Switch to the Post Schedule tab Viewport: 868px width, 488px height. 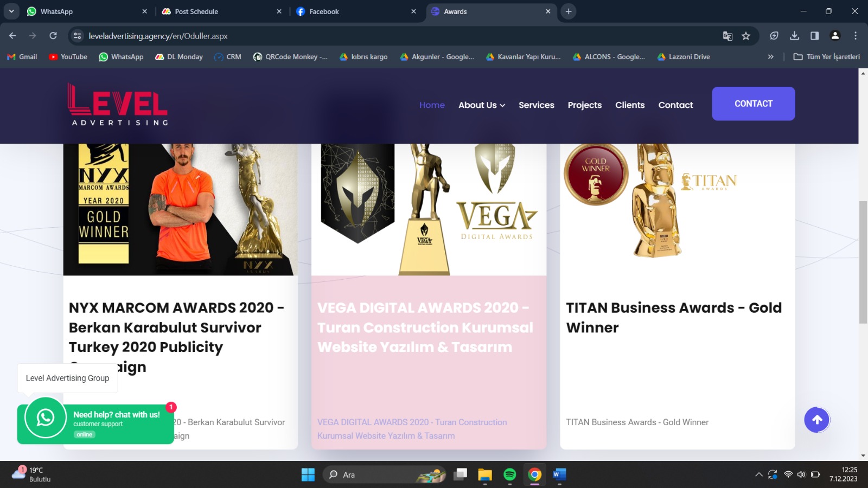coord(221,11)
